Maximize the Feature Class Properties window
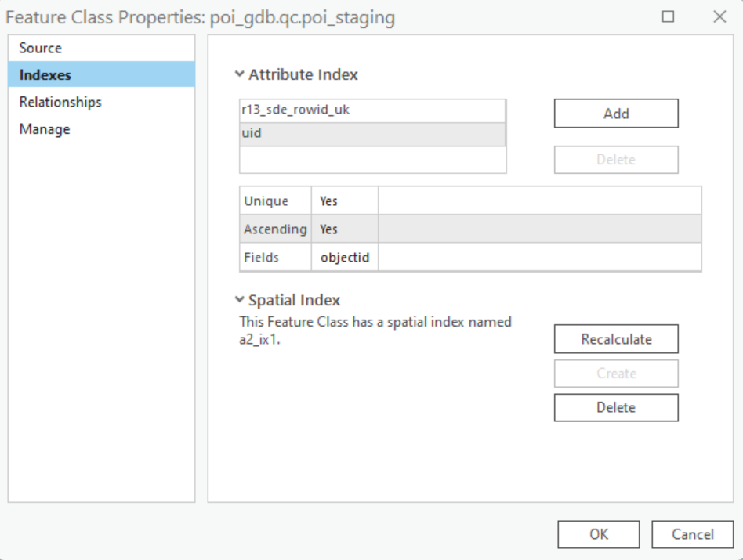 click(669, 16)
